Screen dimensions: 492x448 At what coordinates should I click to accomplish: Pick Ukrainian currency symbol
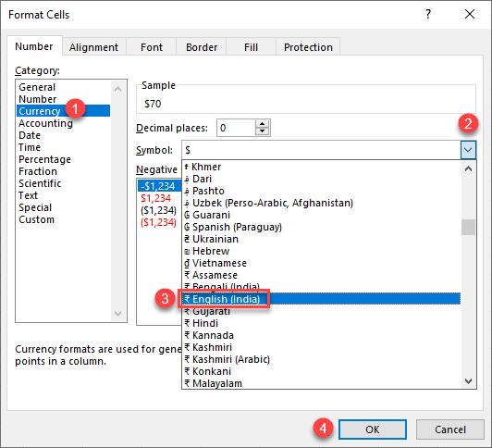point(322,239)
